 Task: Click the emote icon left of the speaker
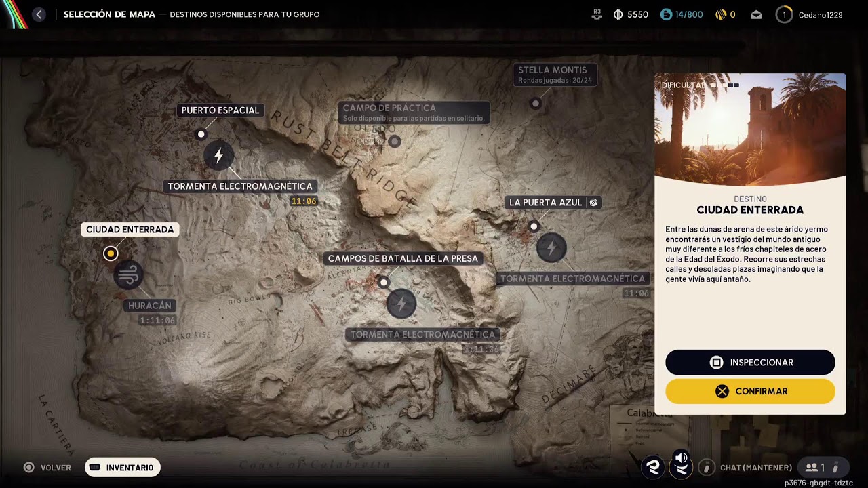[x=653, y=467]
